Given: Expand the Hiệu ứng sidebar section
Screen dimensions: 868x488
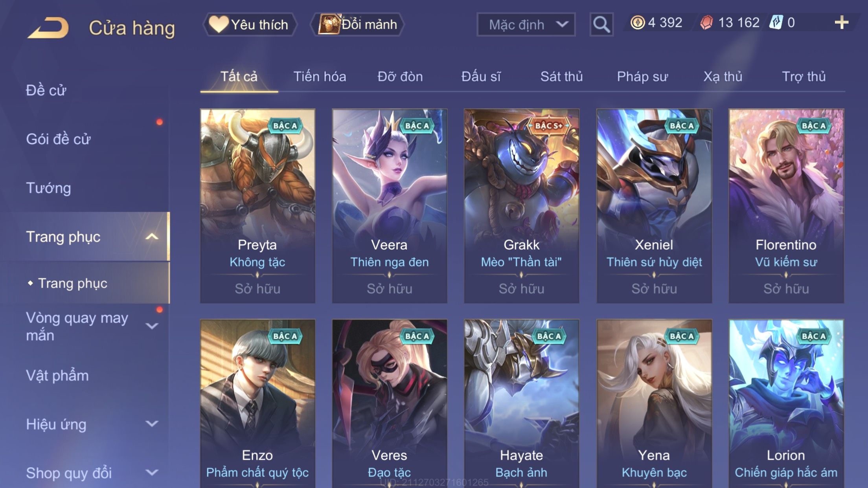Looking at the screenshot, I should click(152, 424).
